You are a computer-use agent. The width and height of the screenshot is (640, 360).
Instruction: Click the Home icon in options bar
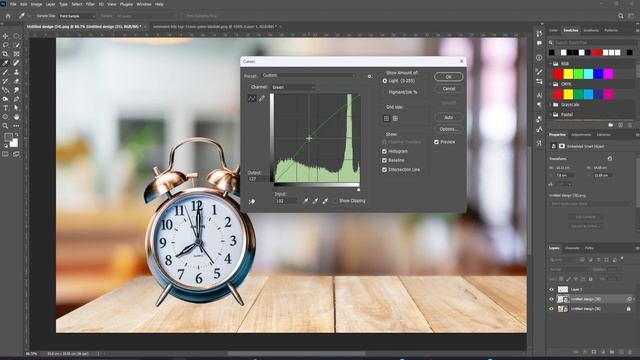(8, 16)
